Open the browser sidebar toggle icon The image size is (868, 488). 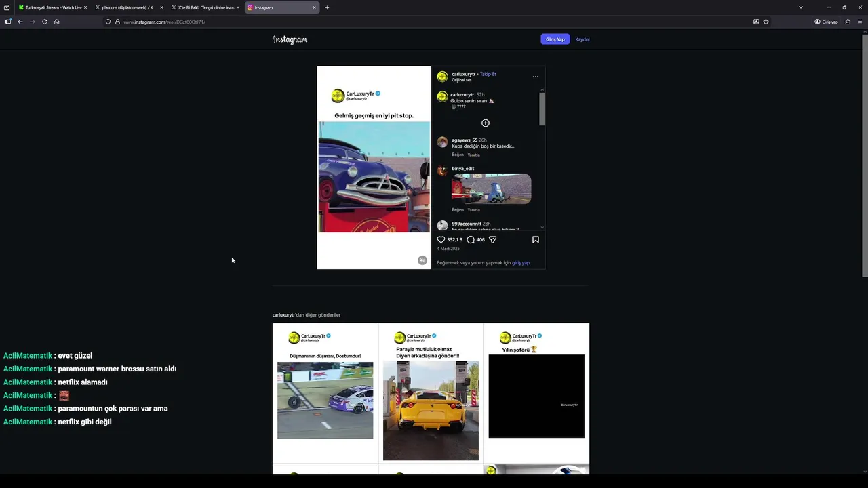tap(8, 22)
